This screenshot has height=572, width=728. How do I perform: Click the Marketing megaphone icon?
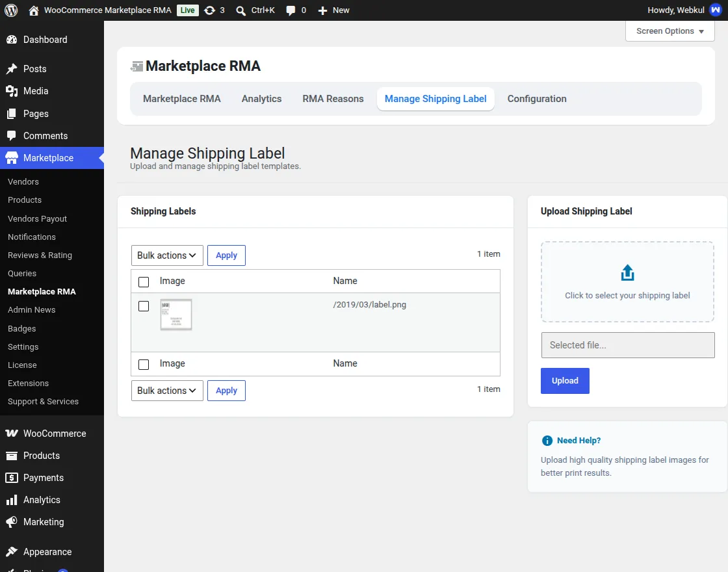pos(12,522)
